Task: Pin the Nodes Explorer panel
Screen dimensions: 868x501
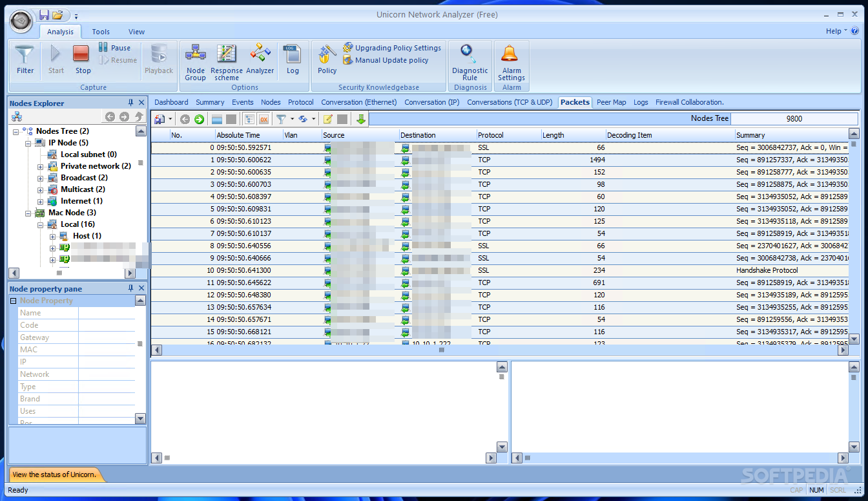Action: point(131,103)
